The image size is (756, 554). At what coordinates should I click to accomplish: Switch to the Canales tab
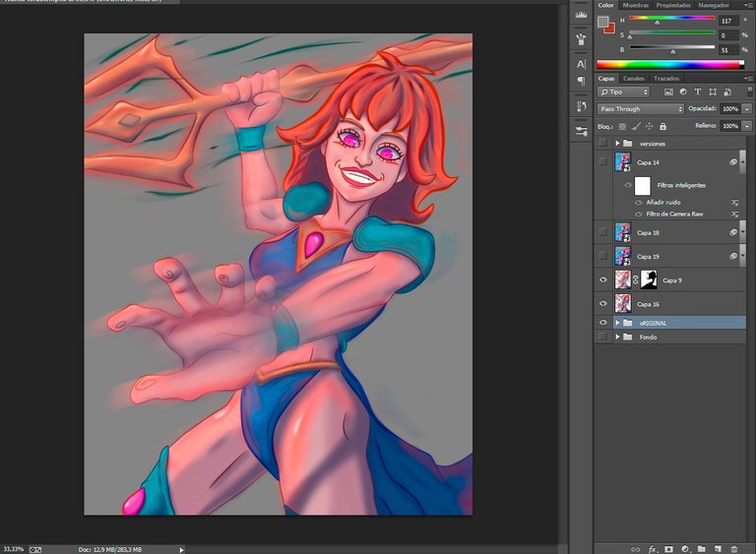coord(634,78)
